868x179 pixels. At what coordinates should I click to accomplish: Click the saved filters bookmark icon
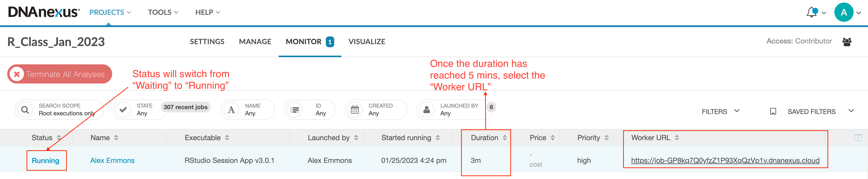point(773,111)
